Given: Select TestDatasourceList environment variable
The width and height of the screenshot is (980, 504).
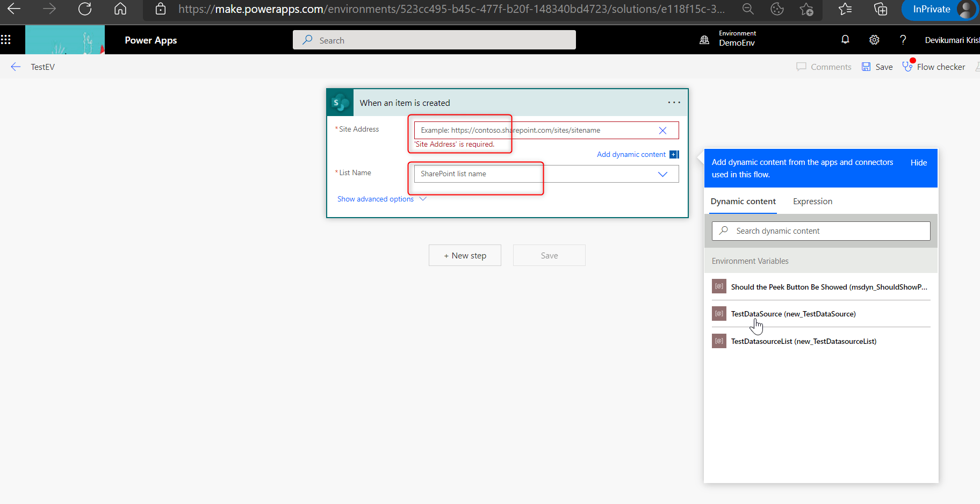Looking at the screenshot, I should [x=821, y=341].
